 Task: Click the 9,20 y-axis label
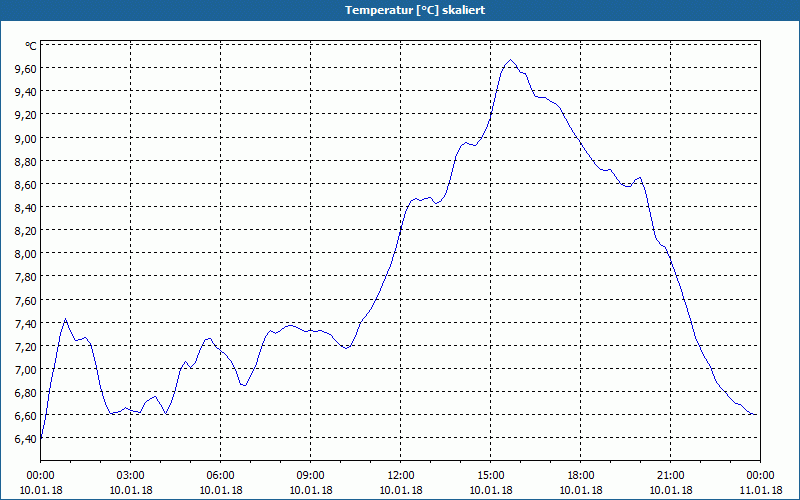[x=27, y=115]
